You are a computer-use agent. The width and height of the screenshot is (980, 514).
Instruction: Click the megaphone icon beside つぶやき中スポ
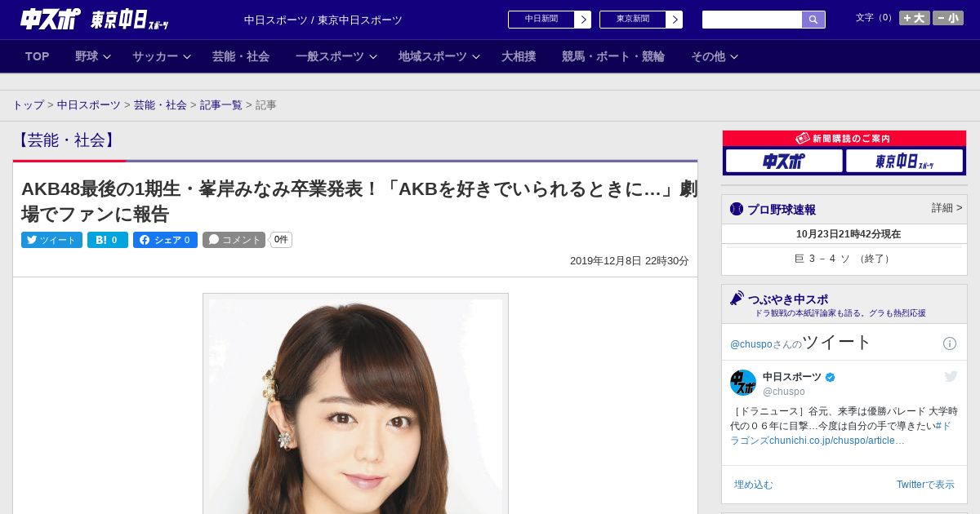pyautogui.click(x=737, y=298)
